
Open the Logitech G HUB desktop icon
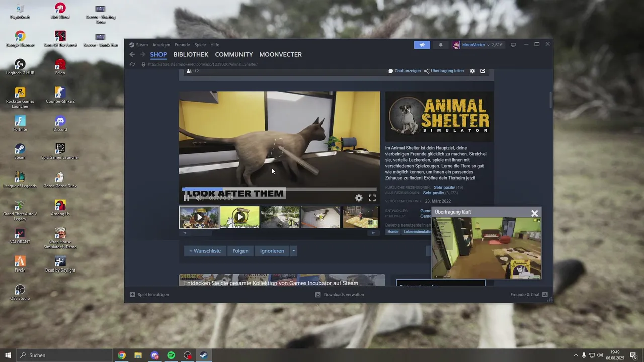(20, 67)
